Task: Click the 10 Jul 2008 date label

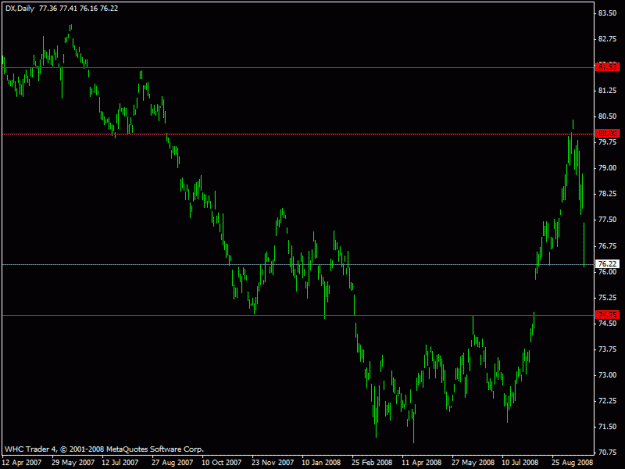Action: [x=520, y=463]
